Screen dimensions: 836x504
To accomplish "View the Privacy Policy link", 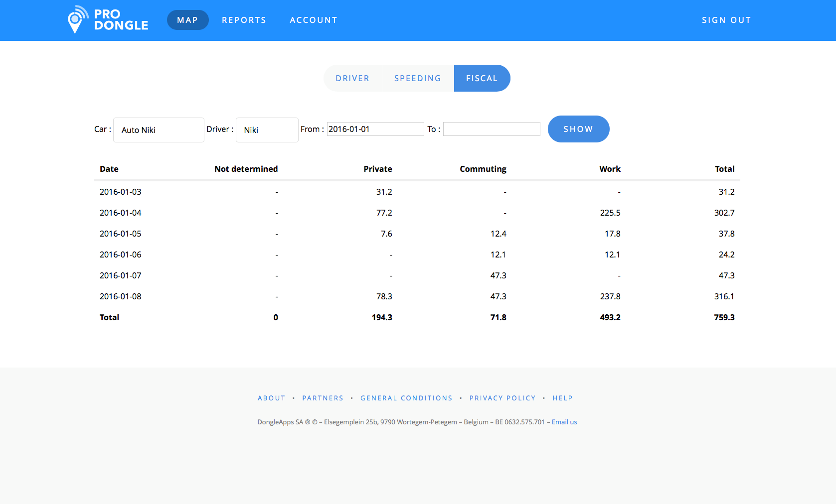I will coord(502,398).
